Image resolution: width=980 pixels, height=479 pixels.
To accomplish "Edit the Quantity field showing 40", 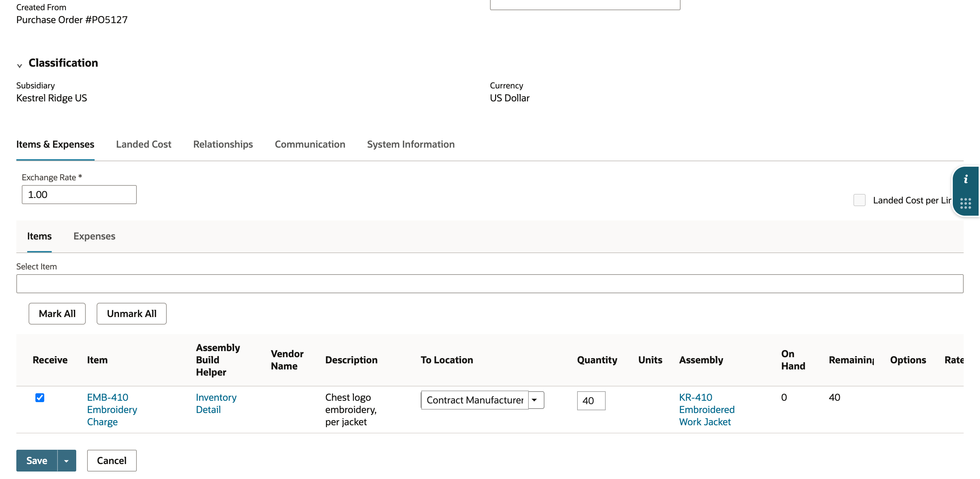I will (591, 401).
